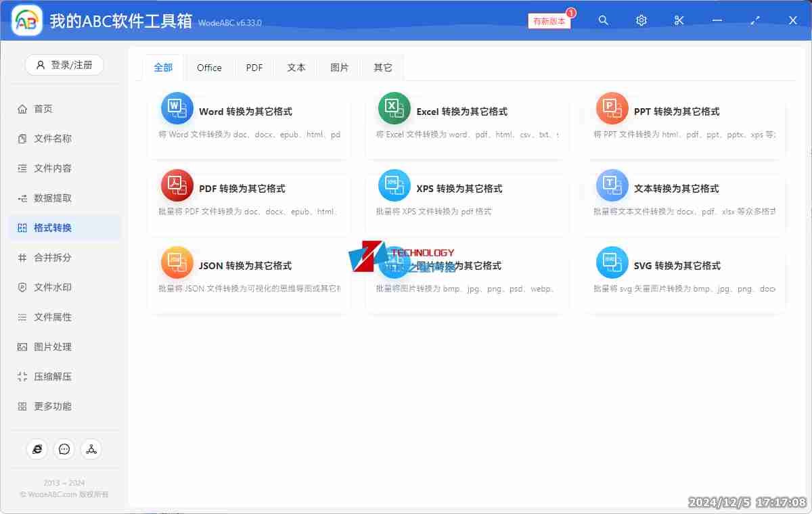Image resolution: width=812 pixels, height=514 pixels.
Task: Select the SVG conversion tool icon
Action: pos(612,262)
